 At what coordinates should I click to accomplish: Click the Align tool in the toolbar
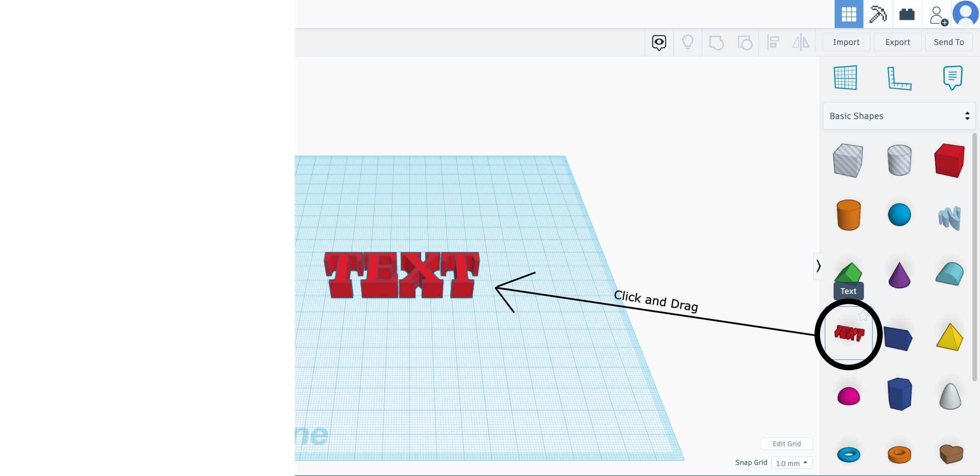tap(773, 42)
